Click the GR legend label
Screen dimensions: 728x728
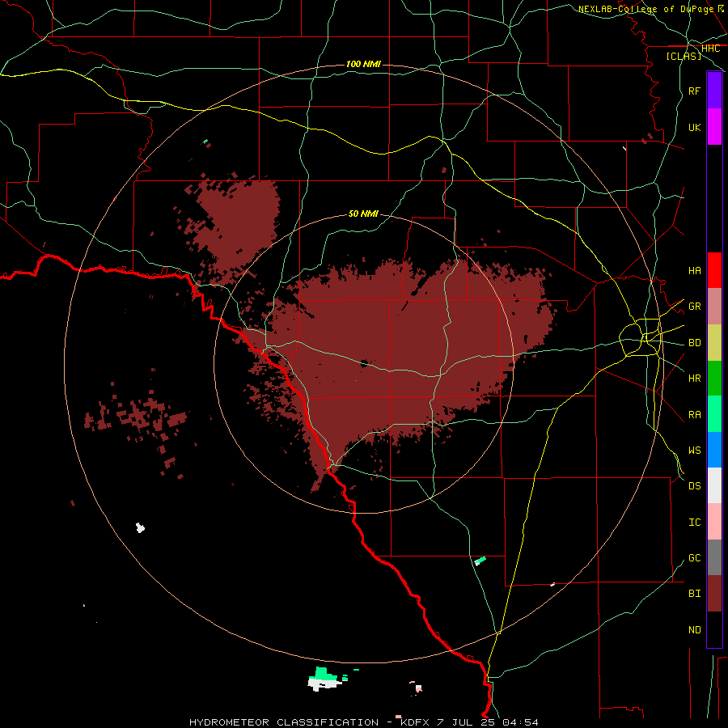(694, 307)
